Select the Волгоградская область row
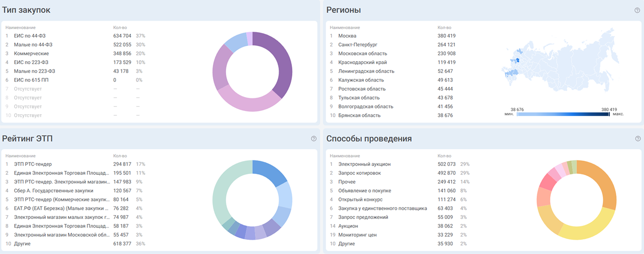Viewport: 644px width, 254px height. point(393,106)
